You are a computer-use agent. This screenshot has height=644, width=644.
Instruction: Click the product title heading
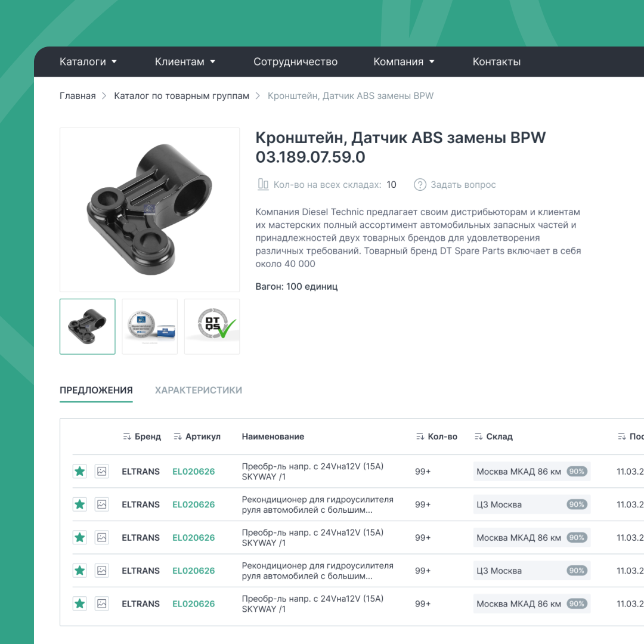pos(401,147)
